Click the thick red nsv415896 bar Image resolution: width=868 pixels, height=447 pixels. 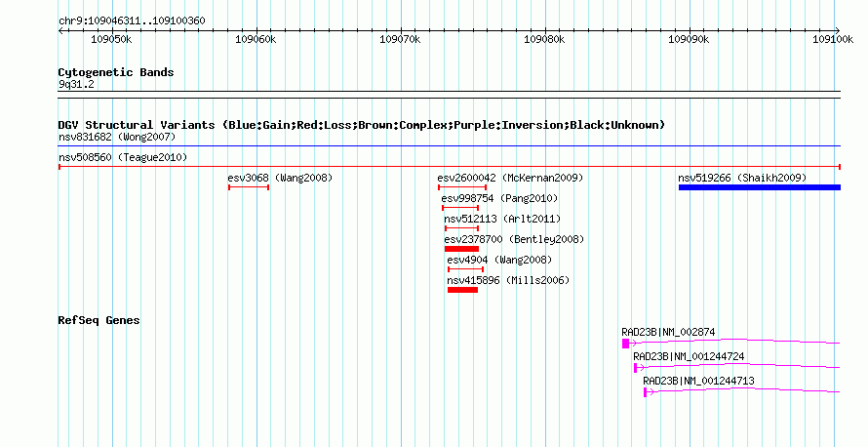(463, 290)
